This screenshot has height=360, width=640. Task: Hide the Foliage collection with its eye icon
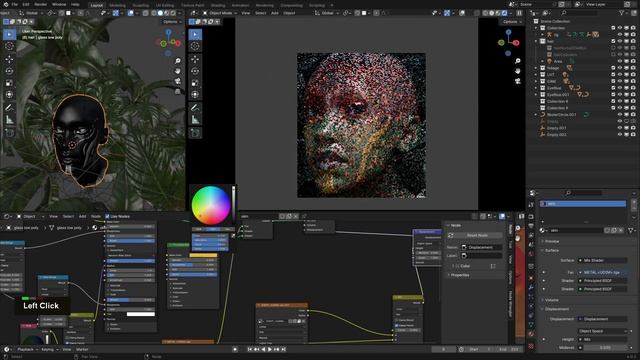coord(620,68)
